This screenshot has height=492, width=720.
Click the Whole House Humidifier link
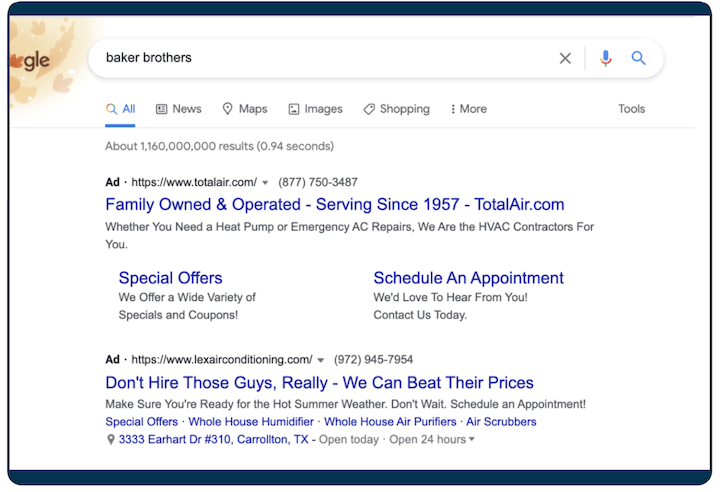click(x=250, y=422)
